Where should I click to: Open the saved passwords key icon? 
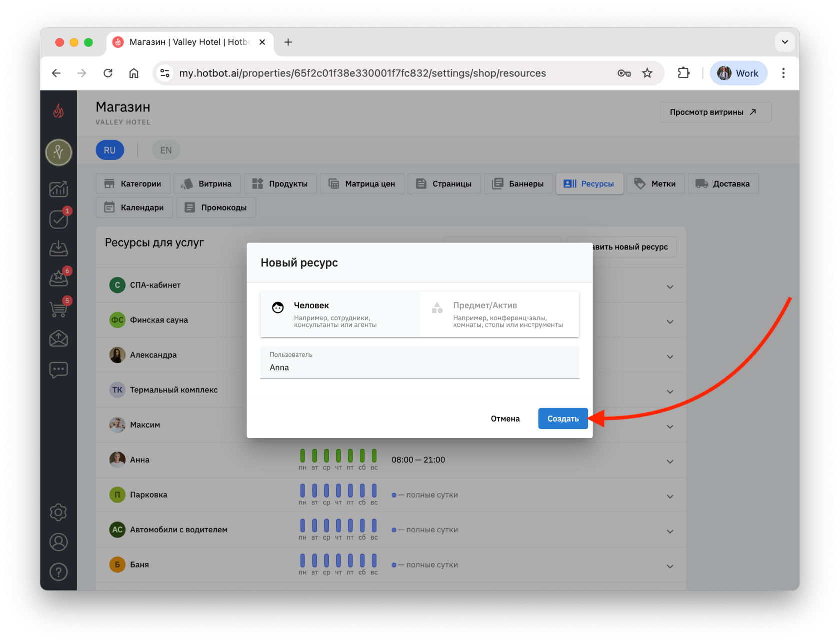[624, 73]
